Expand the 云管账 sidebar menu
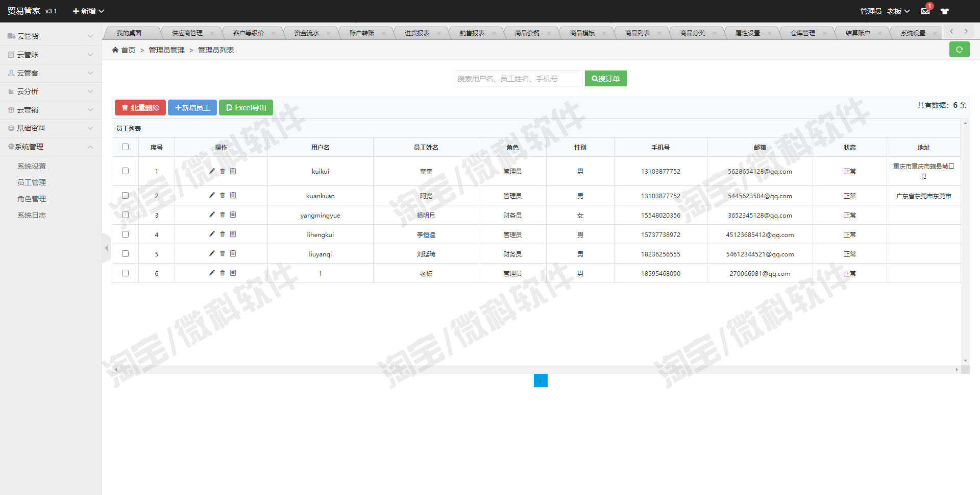 pos(51,55)
